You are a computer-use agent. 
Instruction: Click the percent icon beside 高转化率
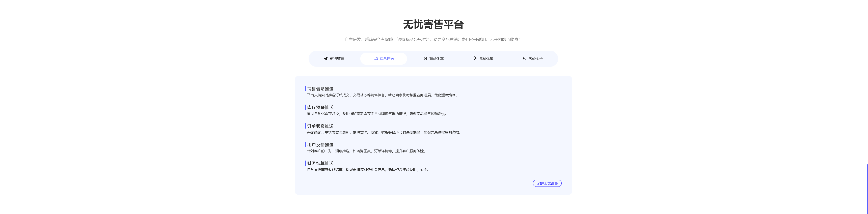425,58
